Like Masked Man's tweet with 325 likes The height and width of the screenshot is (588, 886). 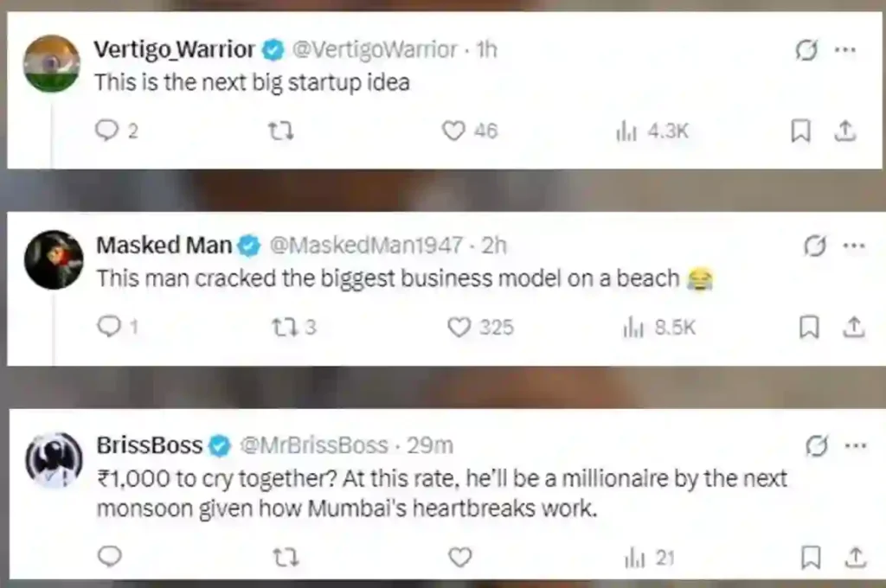click(x=459, y=328)
